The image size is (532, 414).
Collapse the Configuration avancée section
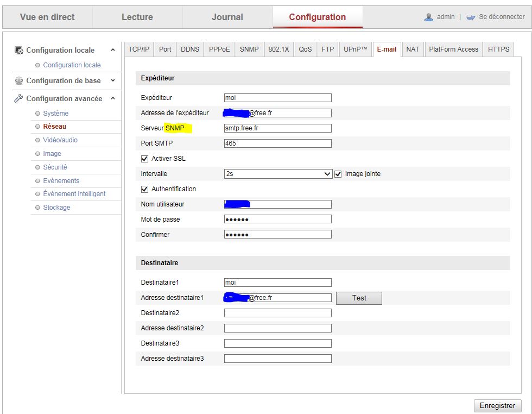point(113,99)
